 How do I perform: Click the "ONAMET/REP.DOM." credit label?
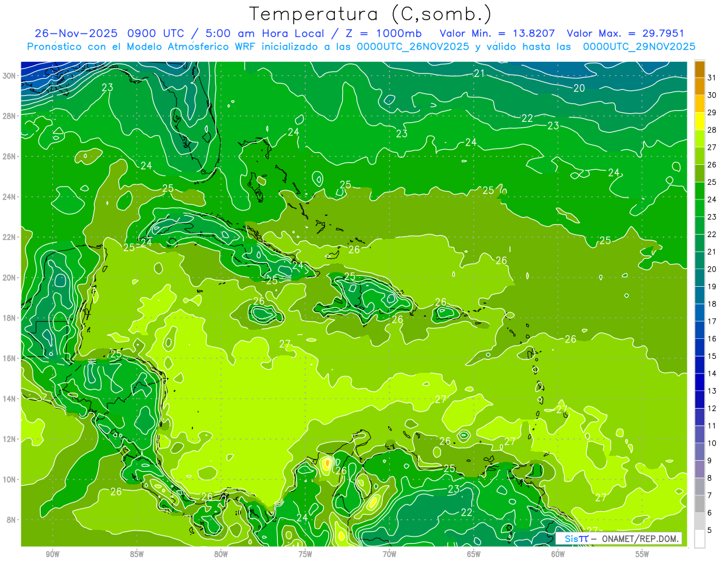[640, 538]
